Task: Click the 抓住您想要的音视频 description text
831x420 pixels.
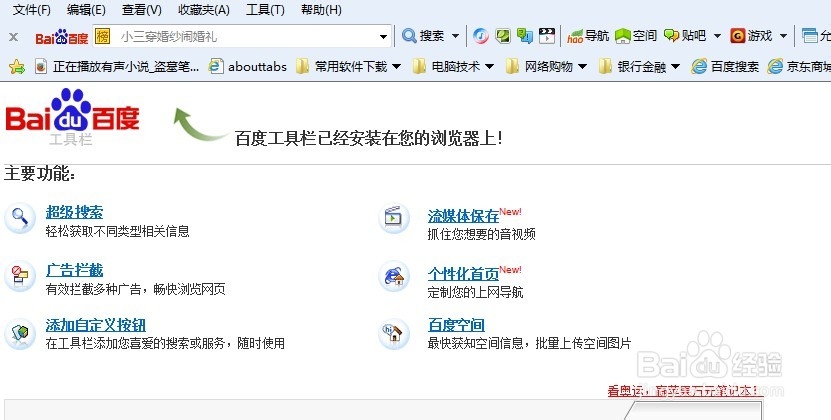Action: (x=481, y=234)
